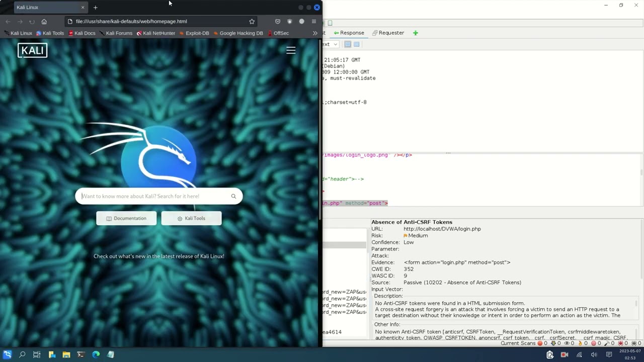The width and height of the screenshot is (644, 362).
Task: Go to Firefox home page button
Action: pyautogui.click(x=44, y=21)
